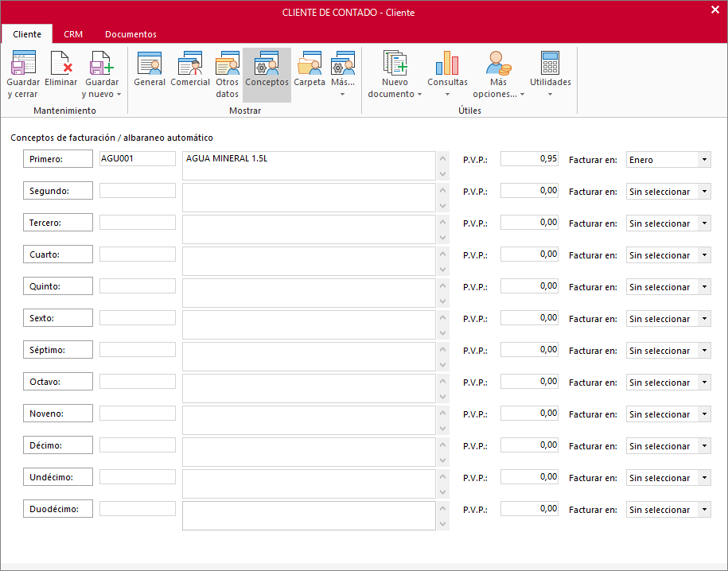Click Nuevo documento icon
Screen dimensions: 728x571
tap(395, 64)
